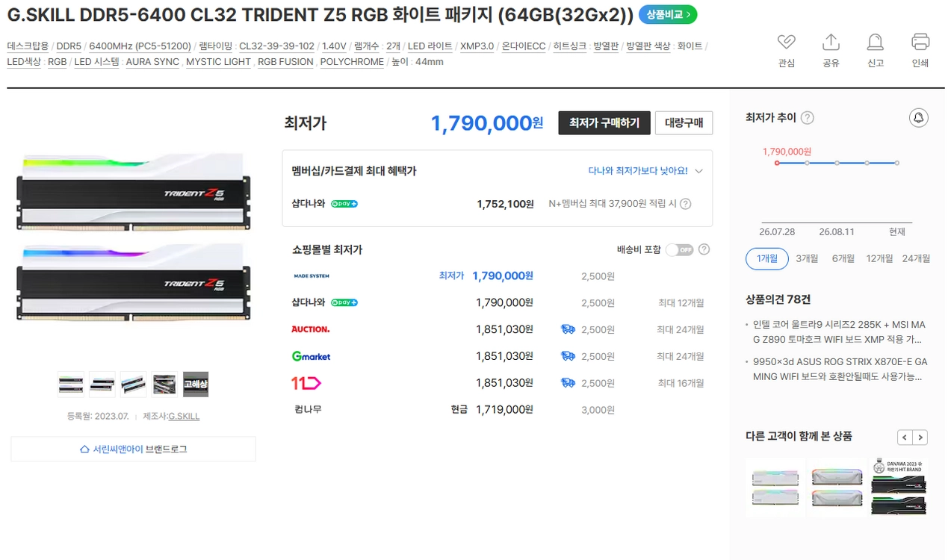Click the 상품의견 78건 heading
The height and width of the screenshot is (560, 948).
(x=778, y=299)
